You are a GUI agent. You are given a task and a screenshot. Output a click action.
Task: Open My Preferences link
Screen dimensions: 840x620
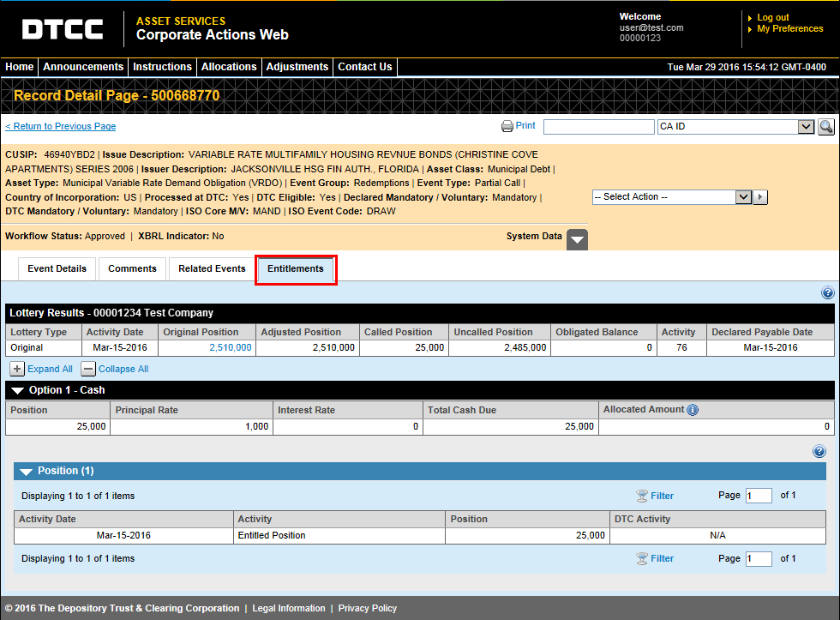[x=789, y=28]
